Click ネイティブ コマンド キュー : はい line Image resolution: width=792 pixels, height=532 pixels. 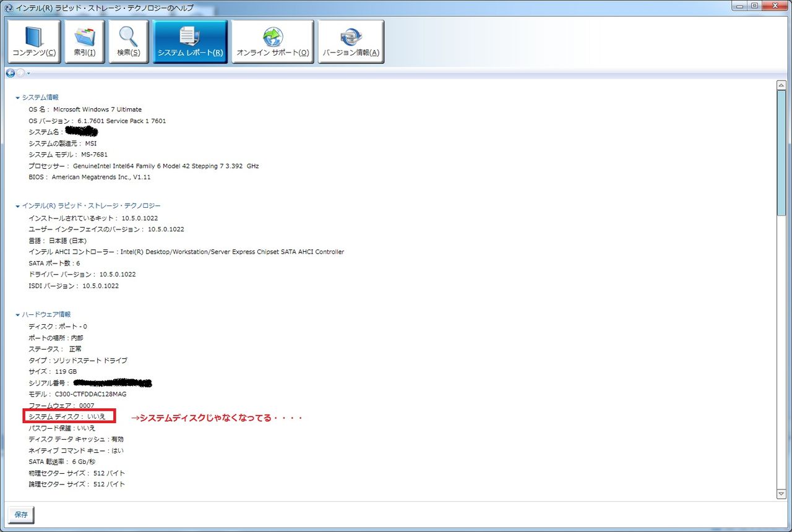pos(76,451)
